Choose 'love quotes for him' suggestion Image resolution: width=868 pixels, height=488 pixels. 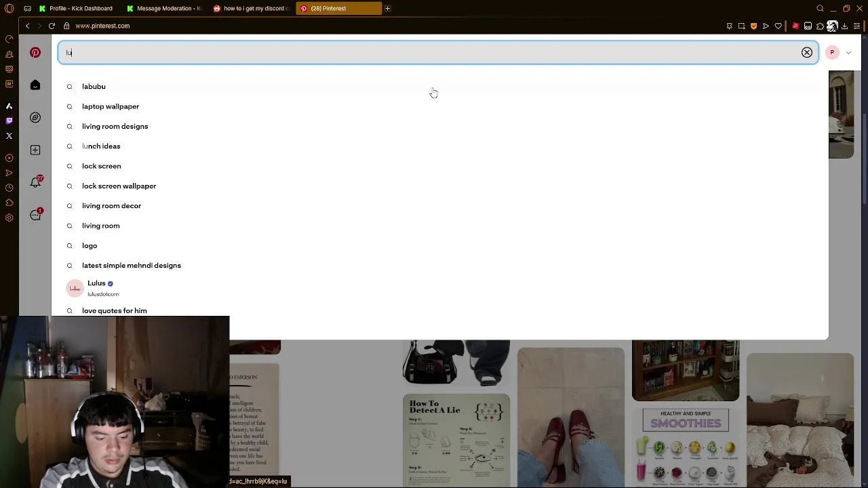114,310
